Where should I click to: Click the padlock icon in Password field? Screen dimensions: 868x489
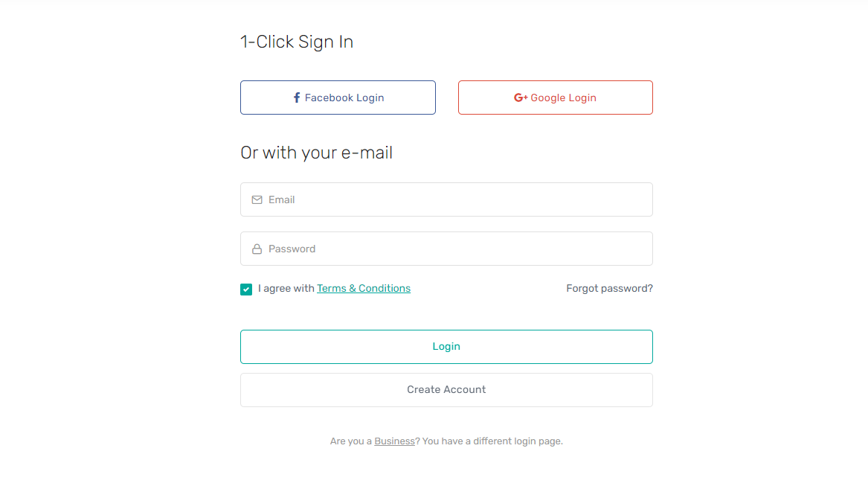(257, 249)
